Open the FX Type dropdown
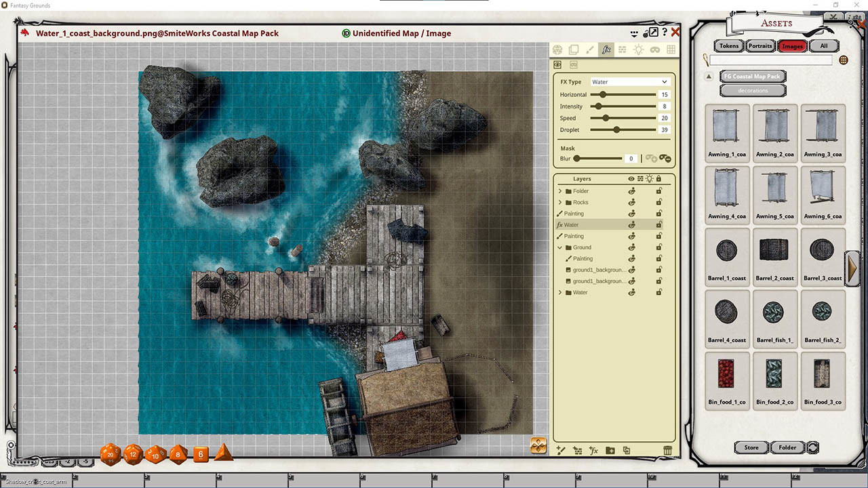 [x=629, y=81]
